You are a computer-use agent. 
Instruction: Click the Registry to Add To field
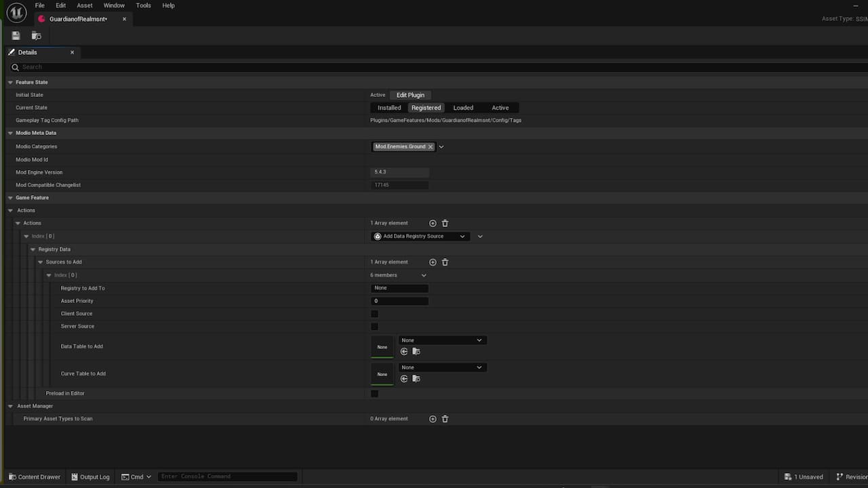coord(399,288)
